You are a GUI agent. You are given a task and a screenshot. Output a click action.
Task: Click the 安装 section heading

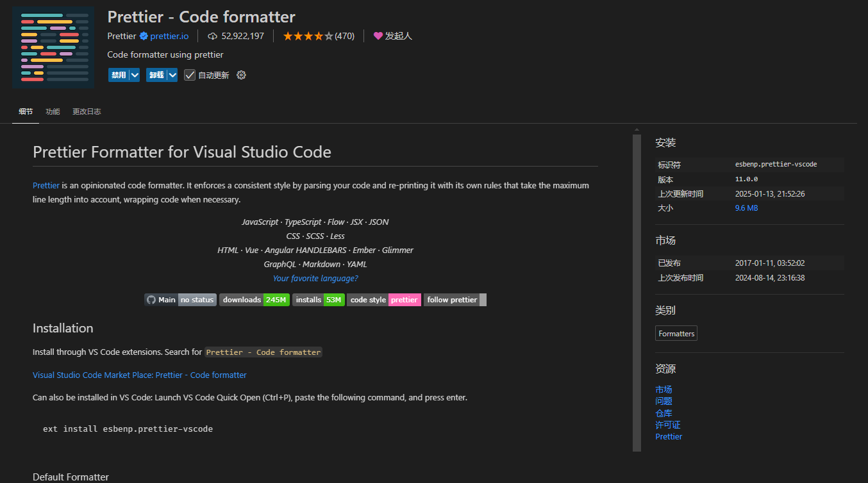[665, 142]
